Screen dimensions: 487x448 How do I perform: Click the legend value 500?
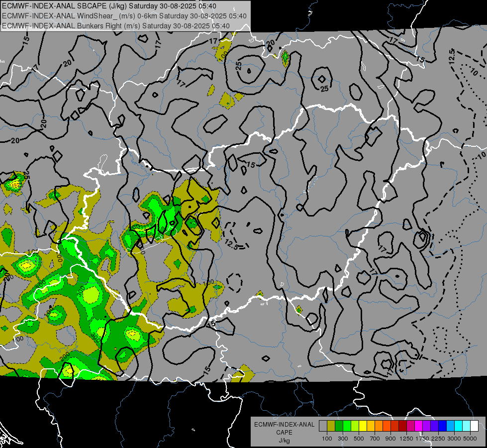[x=359, y=439]
